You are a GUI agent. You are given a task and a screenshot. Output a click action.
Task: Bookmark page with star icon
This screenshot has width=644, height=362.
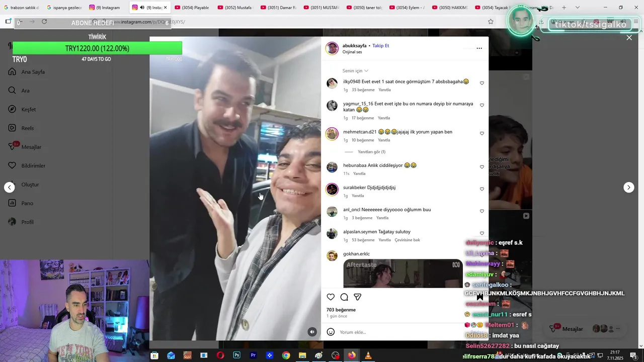[491, 22]
